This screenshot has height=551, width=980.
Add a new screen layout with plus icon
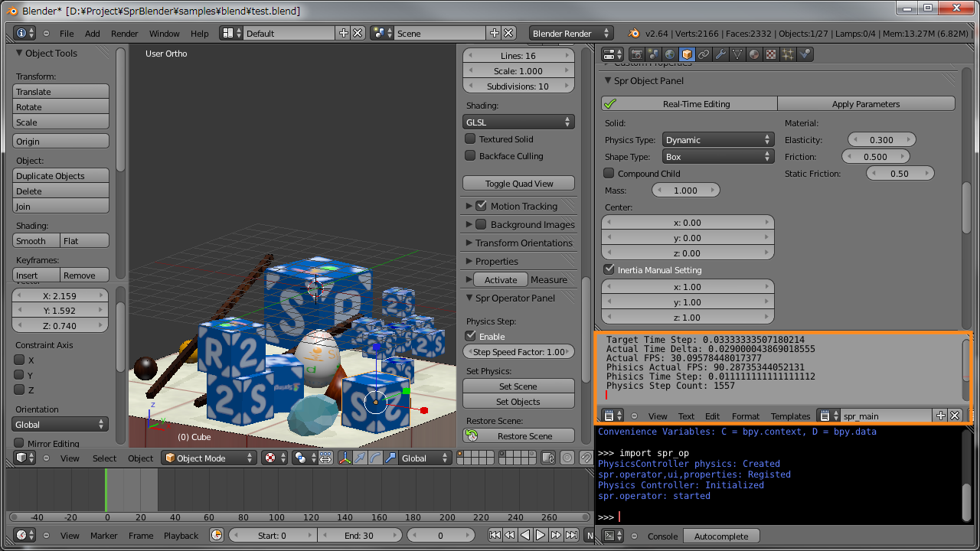click(x=343, y=33)
